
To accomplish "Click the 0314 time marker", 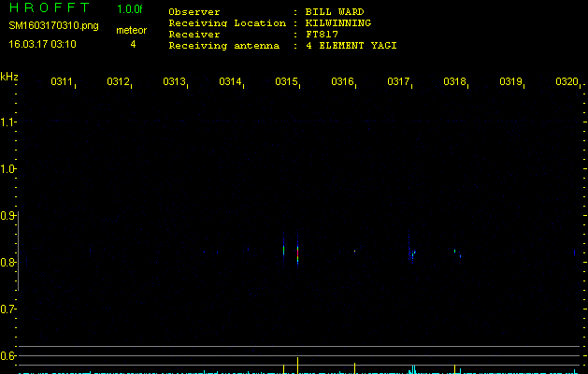I will click(230, 81).
